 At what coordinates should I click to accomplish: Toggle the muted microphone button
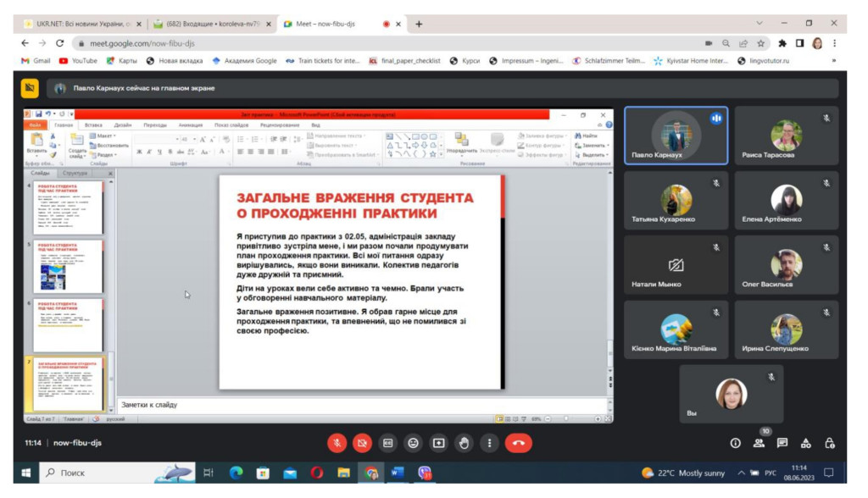pyautogui.click(x=337, y=442)
